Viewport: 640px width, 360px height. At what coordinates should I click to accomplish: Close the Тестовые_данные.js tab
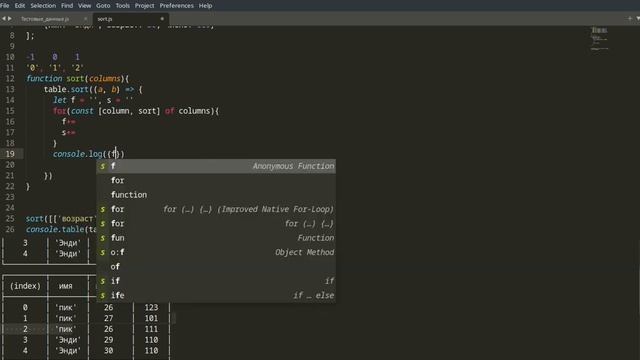[85, 19]
